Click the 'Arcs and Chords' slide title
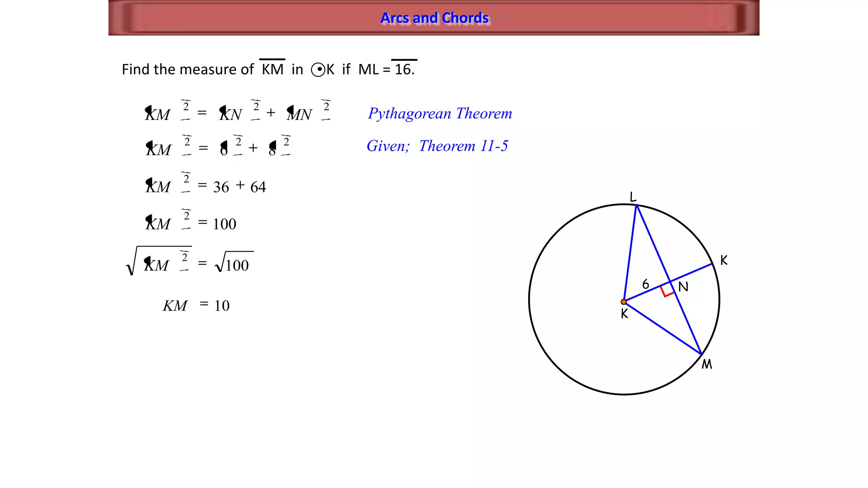Screen dimensions: 868x488 434,18
